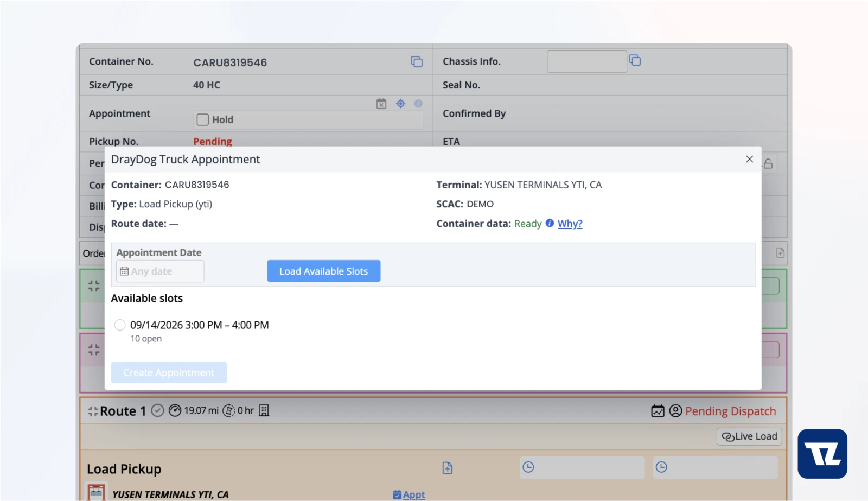
Task: Click the first time field in Load Pickup
Action: 582,467
